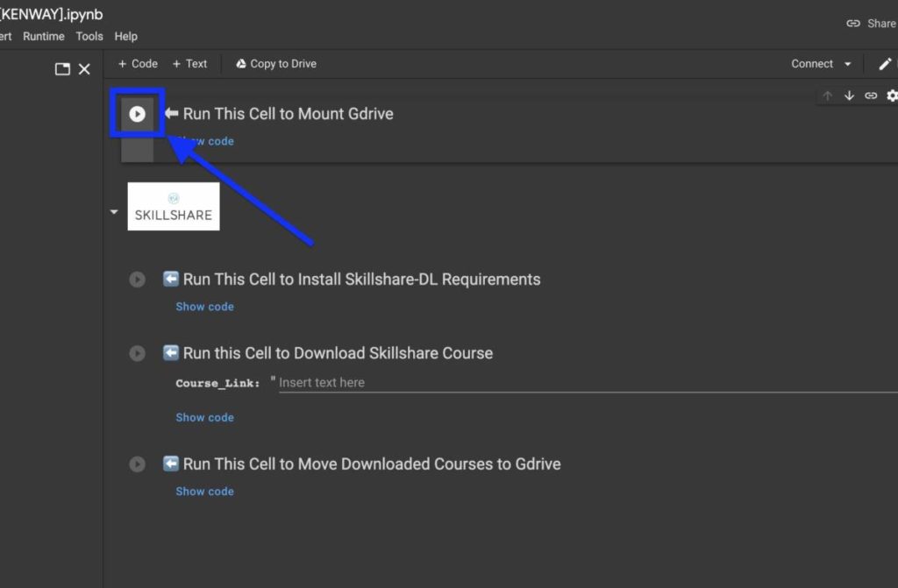Run the Download Skillshare Course cell
The height and width of the screenshot is (588, 898).
click(137, 353)
